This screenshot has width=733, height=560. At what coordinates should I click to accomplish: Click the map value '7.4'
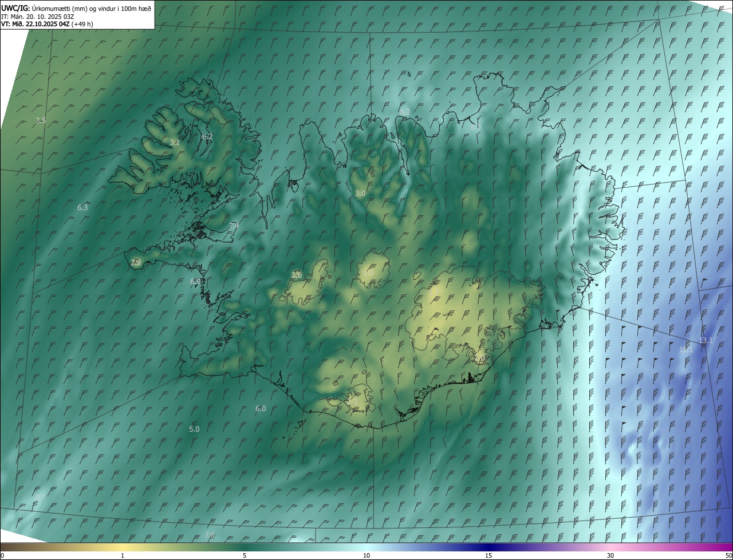coord(233,226)
